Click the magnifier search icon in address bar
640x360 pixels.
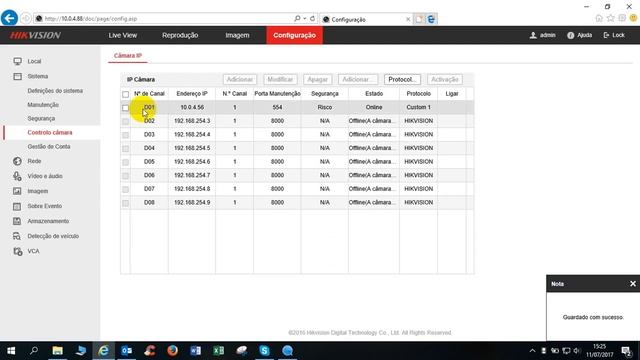297,18
